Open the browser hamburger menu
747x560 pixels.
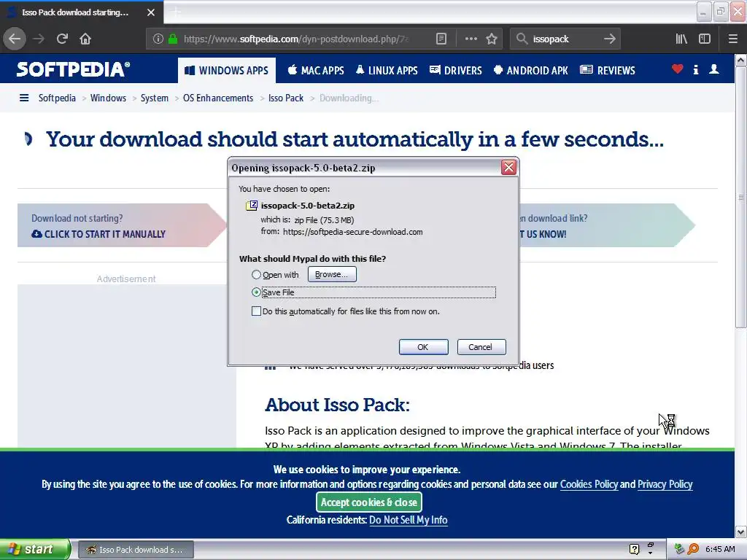coord(733,39)
